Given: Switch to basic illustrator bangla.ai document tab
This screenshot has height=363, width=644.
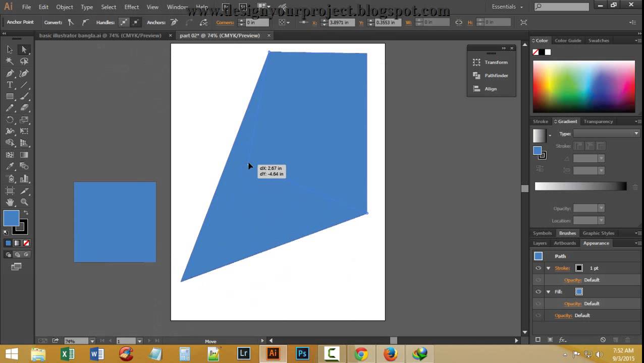Looking at the screenshot, I should coord(100,35).
